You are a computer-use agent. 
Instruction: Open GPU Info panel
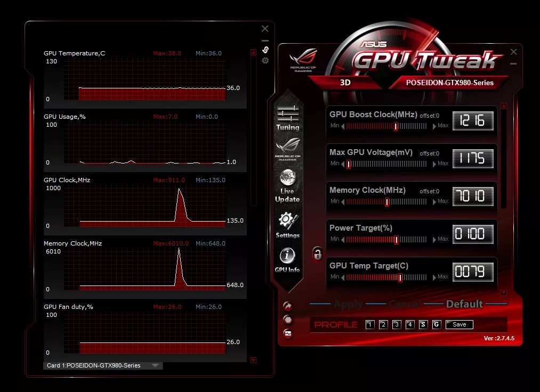[287, 260]
